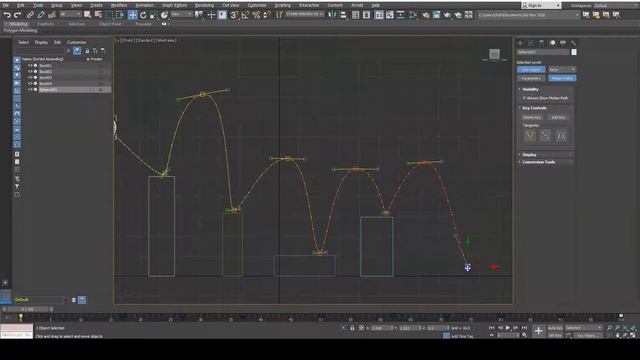Open the Create command panel tab
Image resolution: width=640 pixels, height=360 pixels.
coord(520,43)
